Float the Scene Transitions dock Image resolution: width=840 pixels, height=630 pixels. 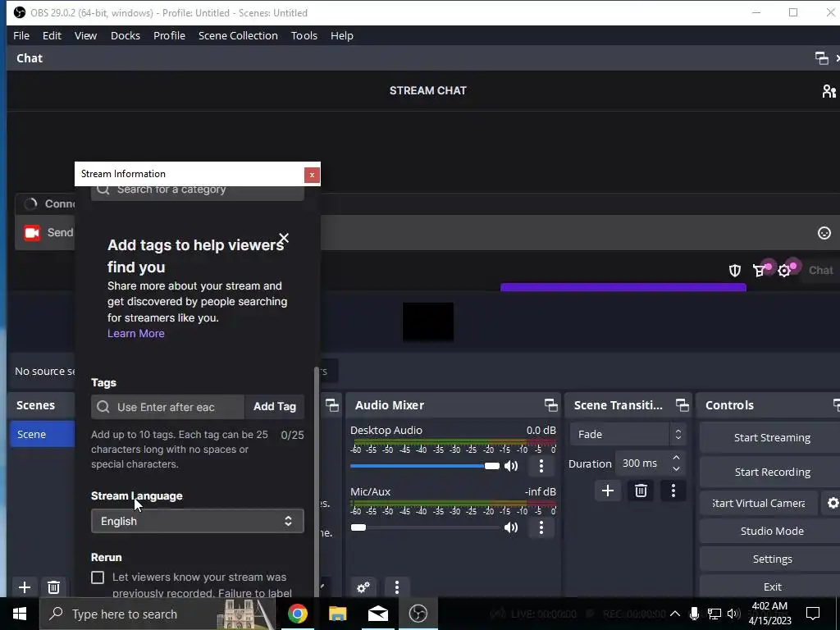coord(682,405)
